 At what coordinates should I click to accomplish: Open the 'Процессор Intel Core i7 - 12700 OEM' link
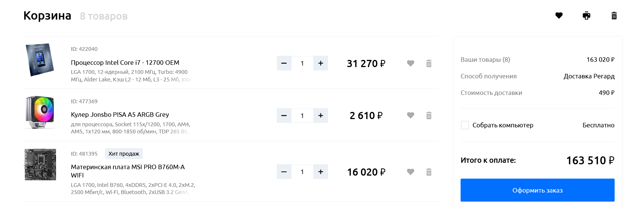click(125, 63)
